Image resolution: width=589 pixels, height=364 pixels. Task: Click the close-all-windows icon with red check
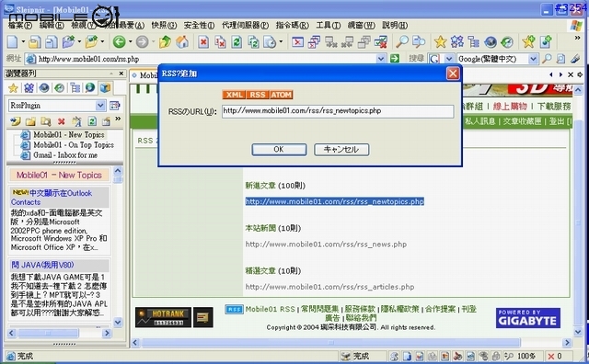381,41
